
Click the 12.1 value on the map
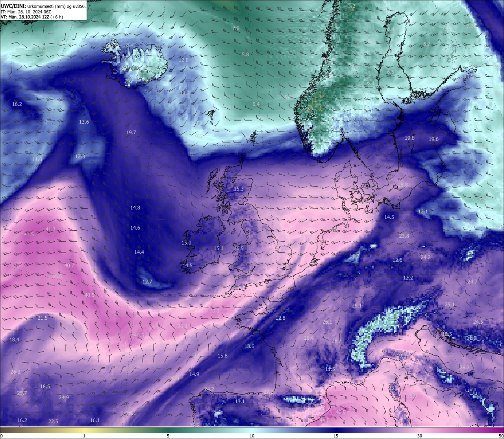(422, 212)
